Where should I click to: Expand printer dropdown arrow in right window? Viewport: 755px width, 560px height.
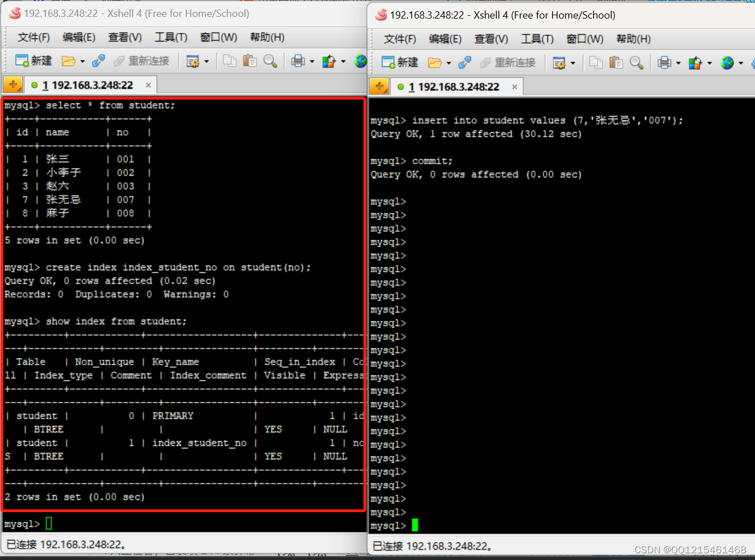tap(678, 63)
